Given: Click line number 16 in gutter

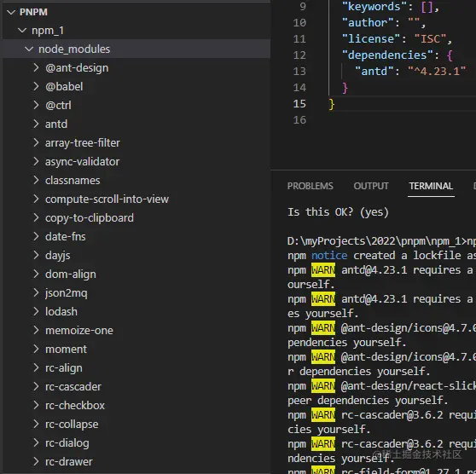Looking at the screenshot, I should click(x=299, y=120).
